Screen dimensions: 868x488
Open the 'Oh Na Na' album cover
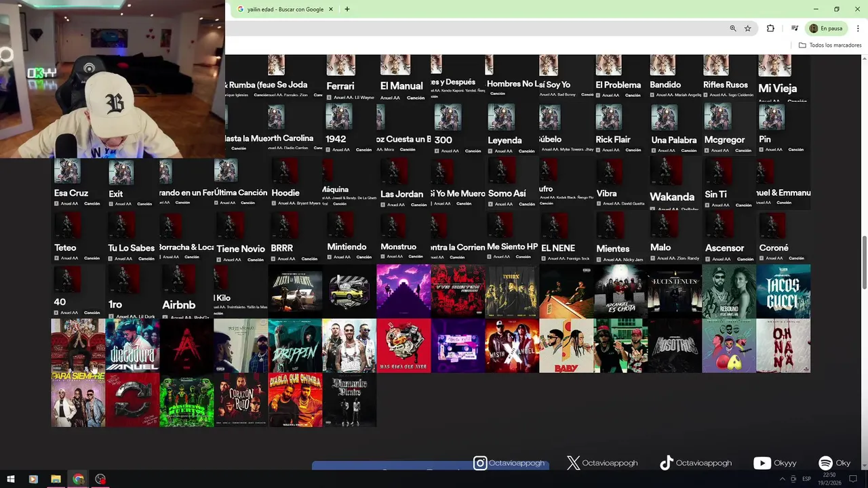coord(783,346)
